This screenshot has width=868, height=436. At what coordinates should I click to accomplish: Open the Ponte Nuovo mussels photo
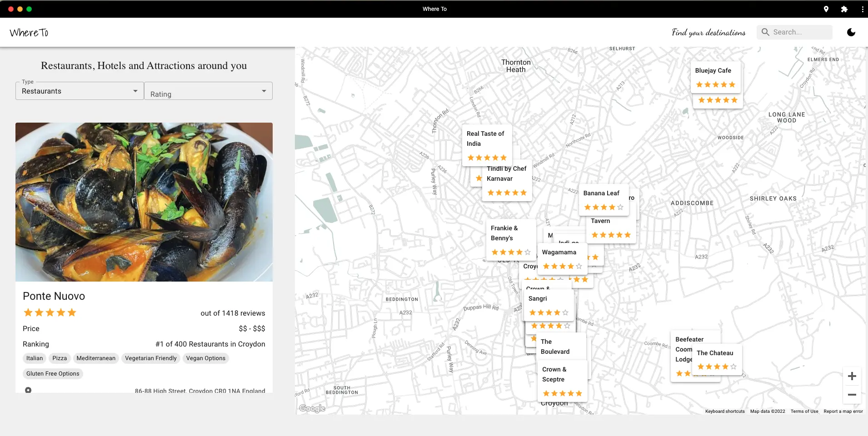click(x=144, y=202)
